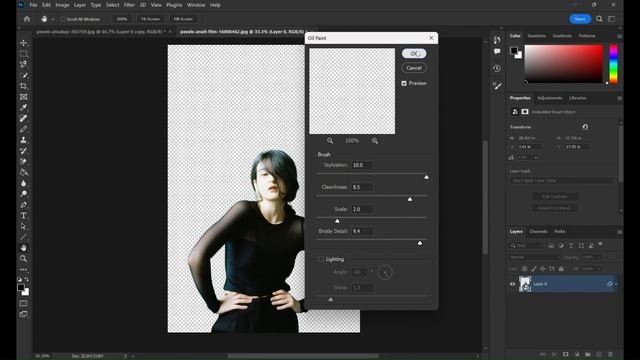
Task: Switch to the Swatches tab
Action: tap(536, 36)
